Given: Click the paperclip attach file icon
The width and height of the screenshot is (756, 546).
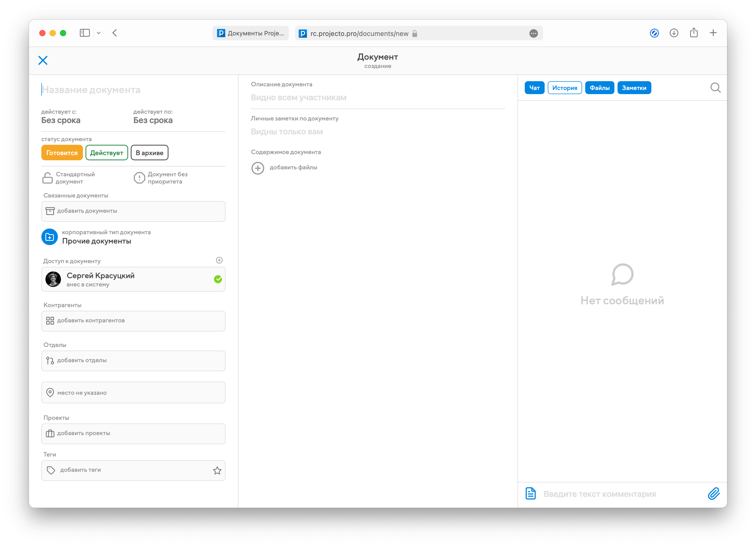Looking at the screenshot, I should coord(714,494).
